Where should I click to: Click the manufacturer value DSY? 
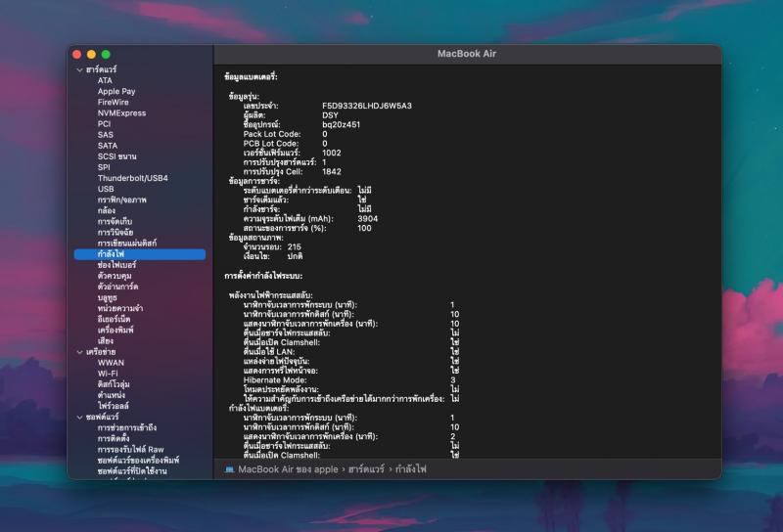(x=330, y=115)
